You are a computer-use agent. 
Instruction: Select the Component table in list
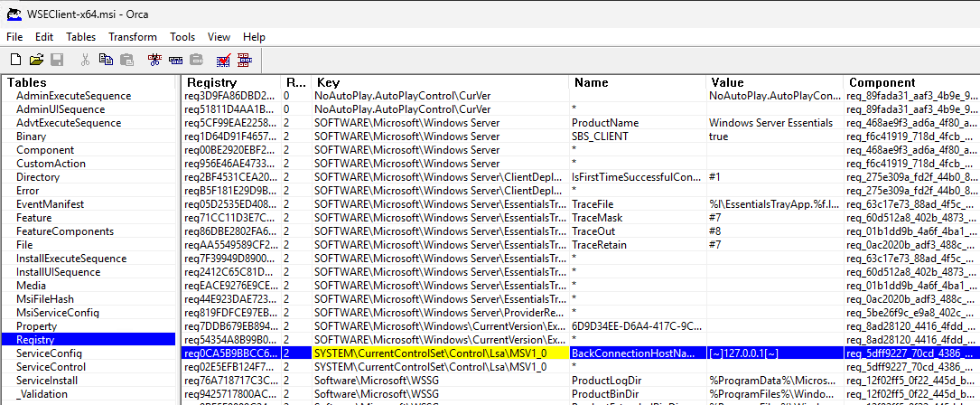click(45, 150)
